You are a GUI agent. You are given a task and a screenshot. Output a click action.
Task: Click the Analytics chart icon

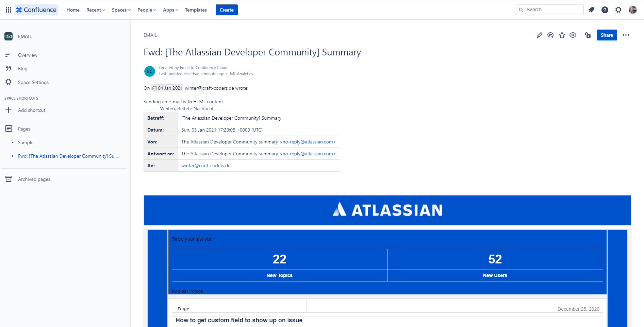(x=233, y=73)
